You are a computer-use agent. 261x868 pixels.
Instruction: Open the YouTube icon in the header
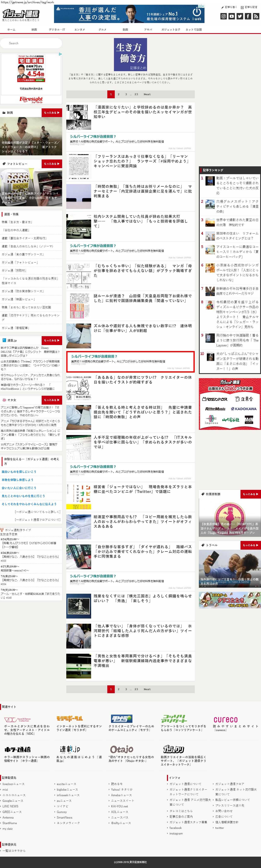pyautogui.click(x=232, y=16)
